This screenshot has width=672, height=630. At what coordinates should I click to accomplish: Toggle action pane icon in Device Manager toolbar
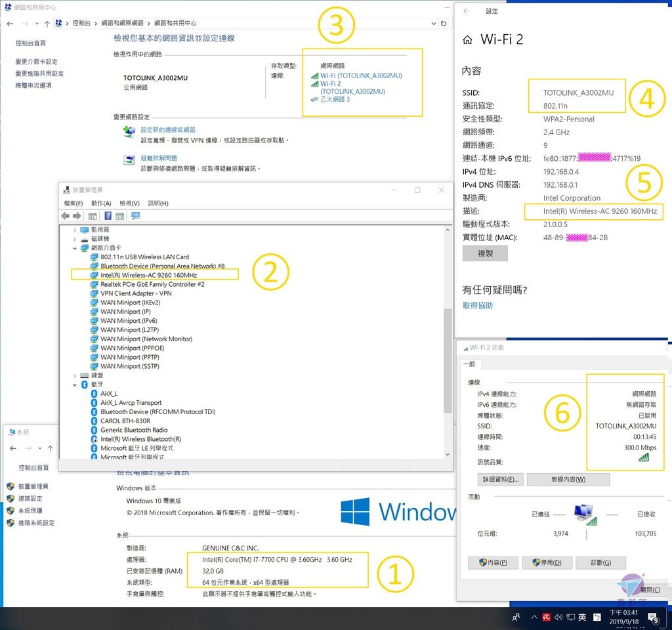coord(120,216)
